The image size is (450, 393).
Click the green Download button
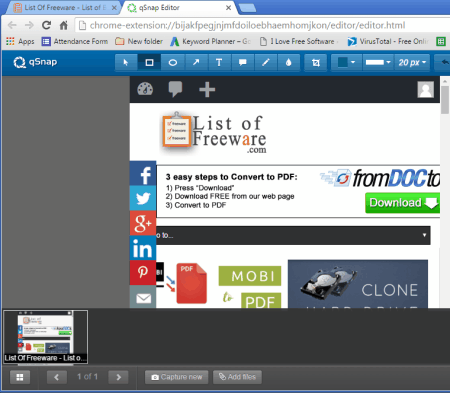coord(403,203)
